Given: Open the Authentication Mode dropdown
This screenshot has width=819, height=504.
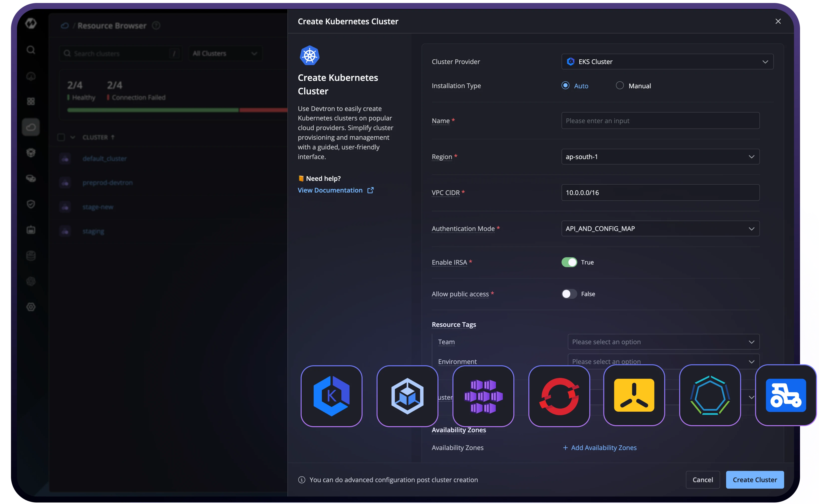Looking at the screenshot, I should (660, 229).
